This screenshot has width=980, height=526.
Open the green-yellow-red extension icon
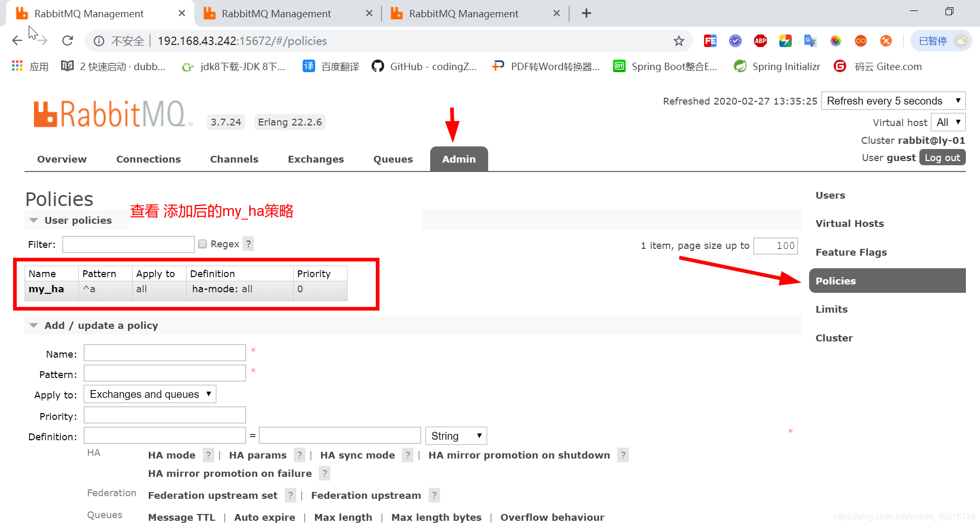(785, 41)
